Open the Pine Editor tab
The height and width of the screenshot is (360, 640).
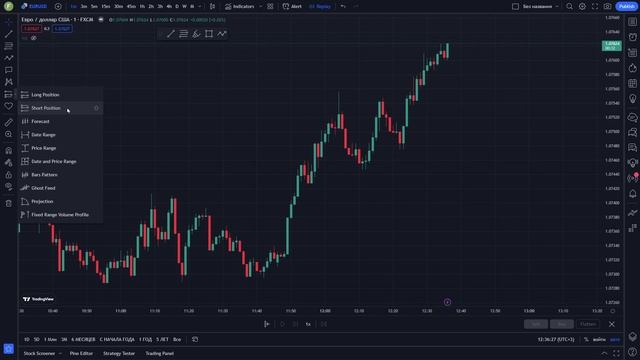pos(81,353)
